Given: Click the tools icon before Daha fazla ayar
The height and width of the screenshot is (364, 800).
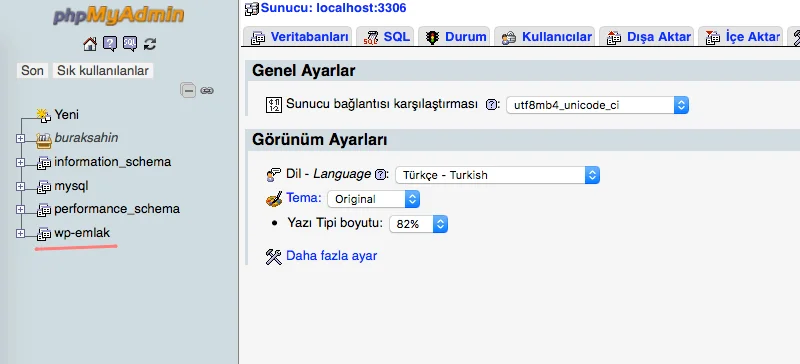Looking at the screenshot, I should coord(274,256).
